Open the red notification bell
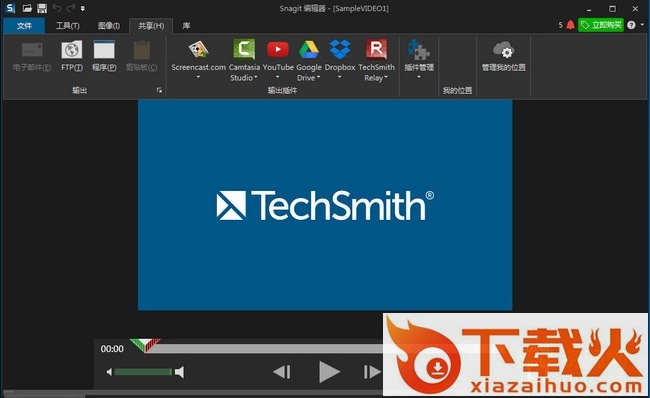The width and height of the screenshot is (650, 398). click(570, 25)
